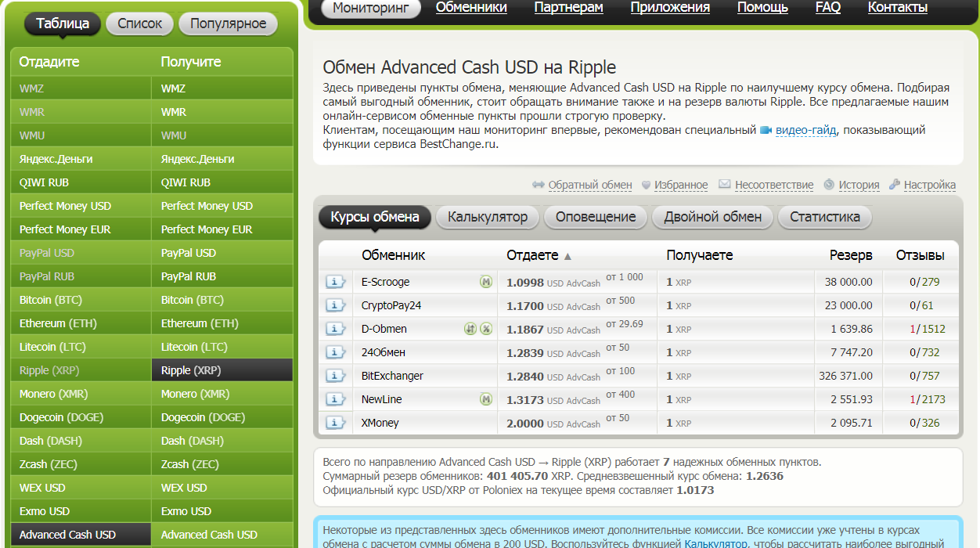The image size is (980, 548).
Task: Choose WEX USD in the Отдадите column
Action: tap(81, 488)
